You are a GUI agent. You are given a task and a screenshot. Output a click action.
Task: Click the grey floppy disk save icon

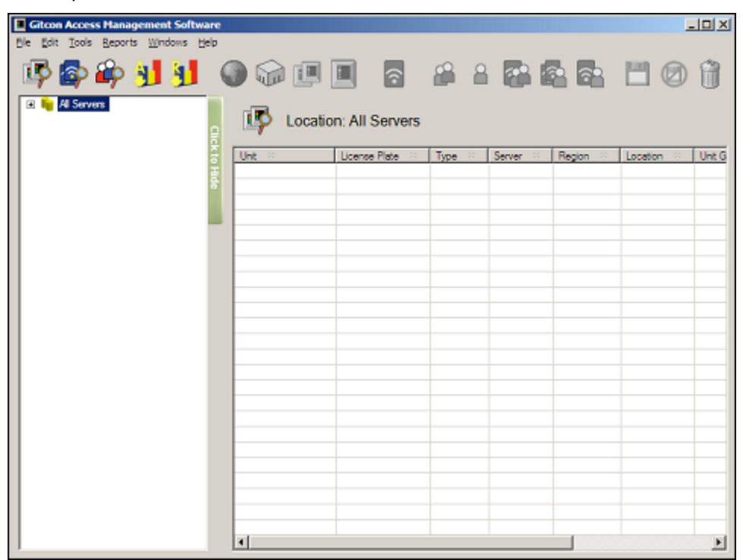tap(638, 74)
